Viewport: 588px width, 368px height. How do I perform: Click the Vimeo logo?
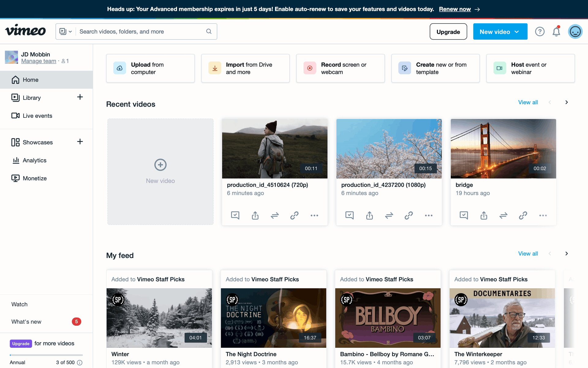point(25,30)
